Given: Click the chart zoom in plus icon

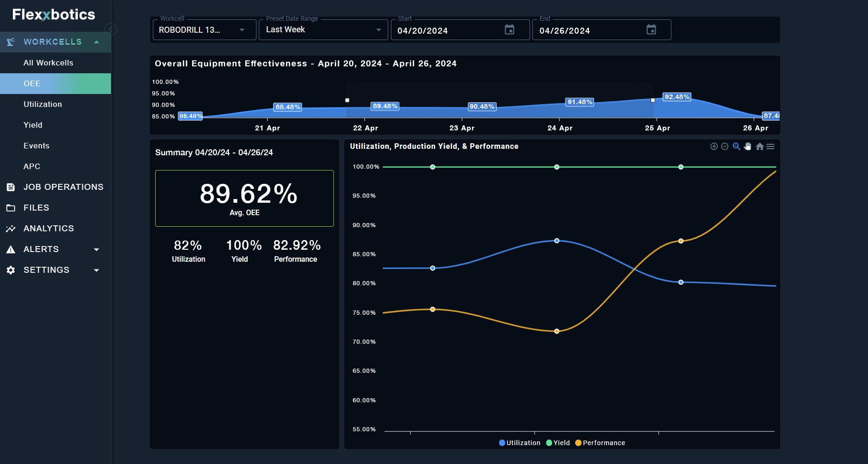Looking at the screenshot, I should point(714,147).
